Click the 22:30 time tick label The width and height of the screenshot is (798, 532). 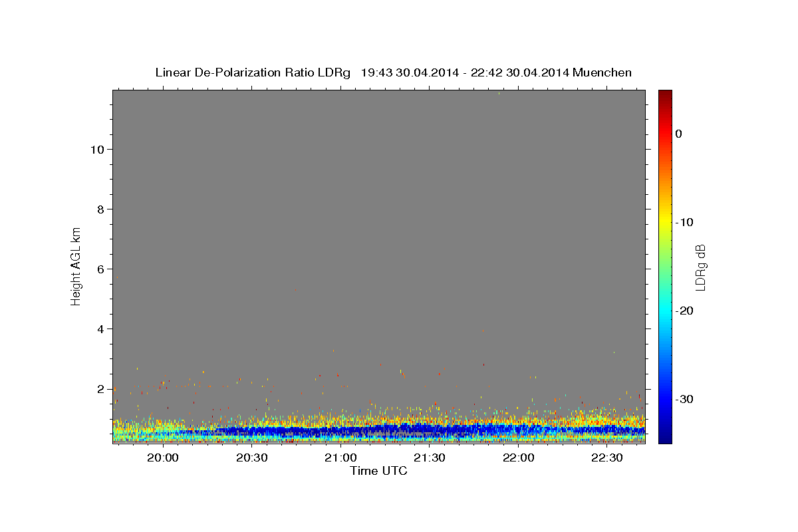point(607,458)
